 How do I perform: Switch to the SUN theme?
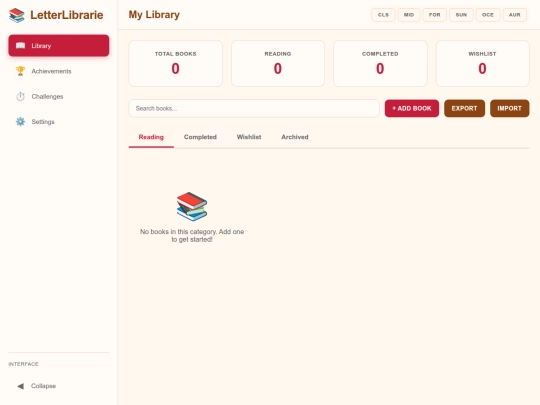tap(461, 15)
